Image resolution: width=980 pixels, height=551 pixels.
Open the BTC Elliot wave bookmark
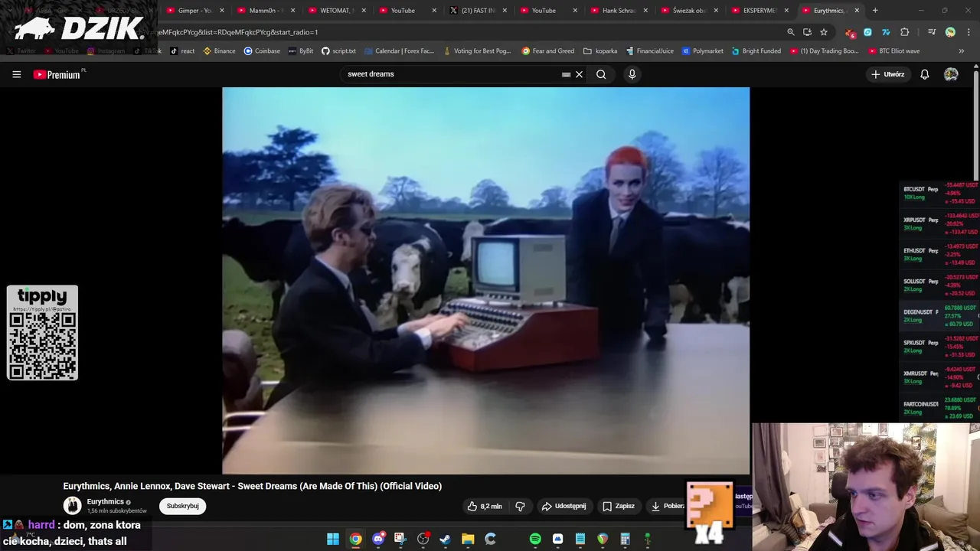click(893, 51)
